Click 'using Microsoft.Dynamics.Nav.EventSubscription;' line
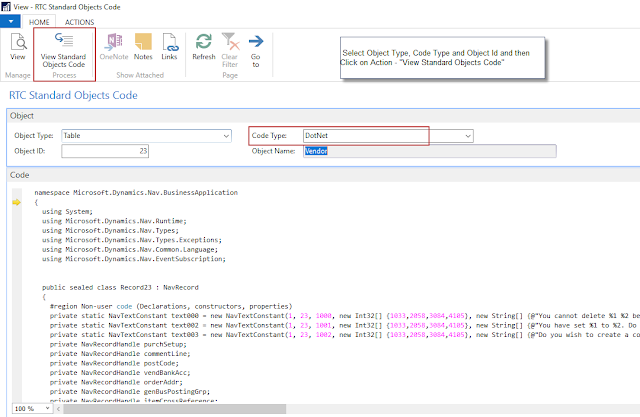Screen dimensions: 640x417 tap(133, 259)
